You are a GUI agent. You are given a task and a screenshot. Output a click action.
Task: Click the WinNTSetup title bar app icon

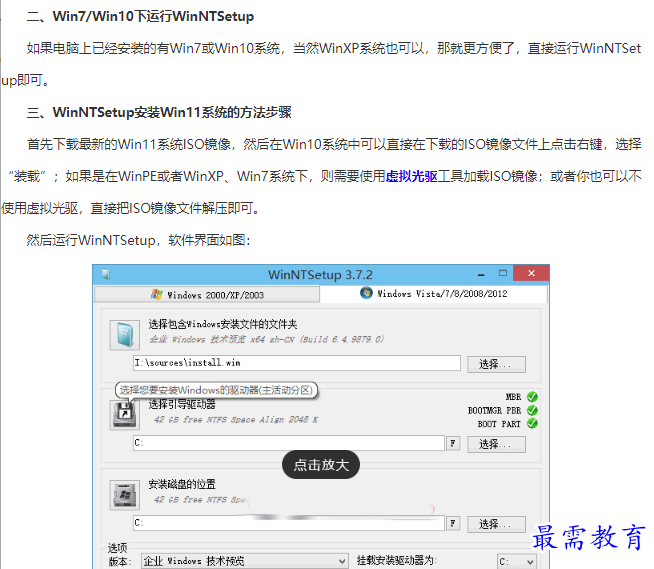106,274
